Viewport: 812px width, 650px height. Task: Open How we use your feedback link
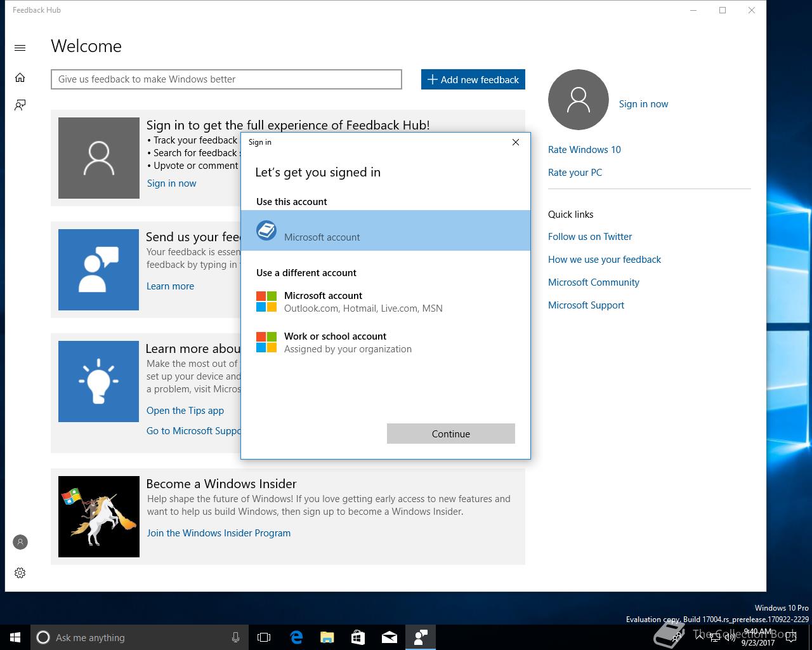[605, 260]
